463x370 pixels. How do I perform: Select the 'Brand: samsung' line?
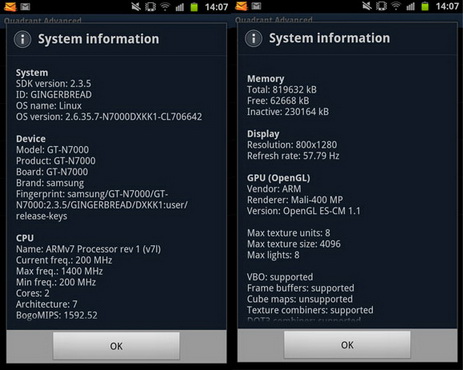point(50,183)
